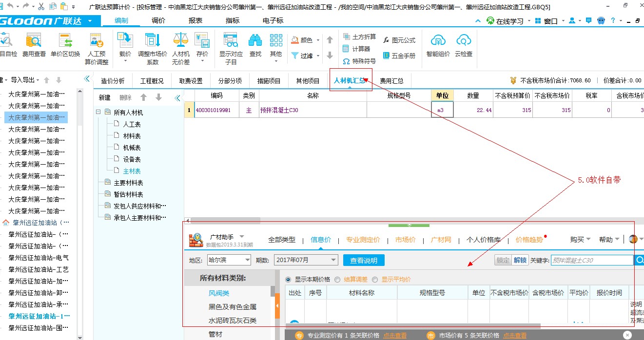Click the 土方折算 tool

359,37
